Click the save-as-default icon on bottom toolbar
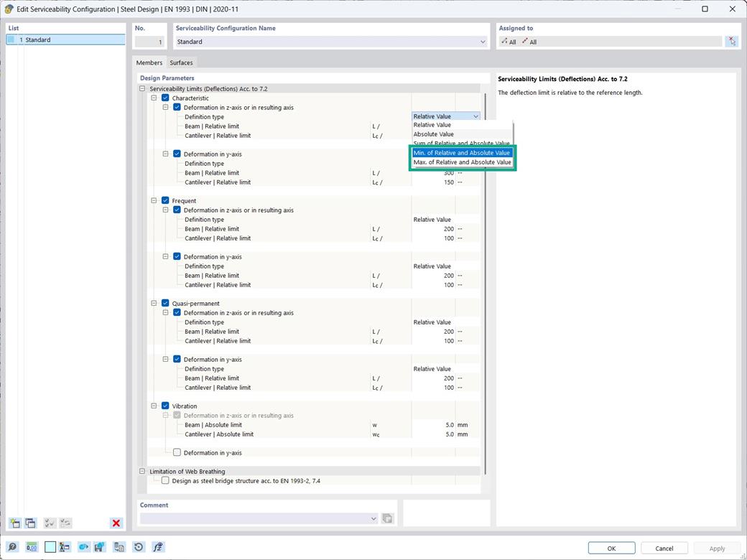Image resolution: width=747 pixels, height=560 pixels. [x=101, y=546]
